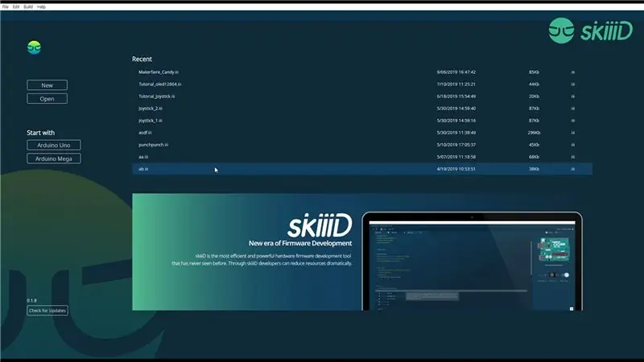Open recent file Joystick_1.iii
The height and width of the screenshot is (362, 644).
coord(151,121)
